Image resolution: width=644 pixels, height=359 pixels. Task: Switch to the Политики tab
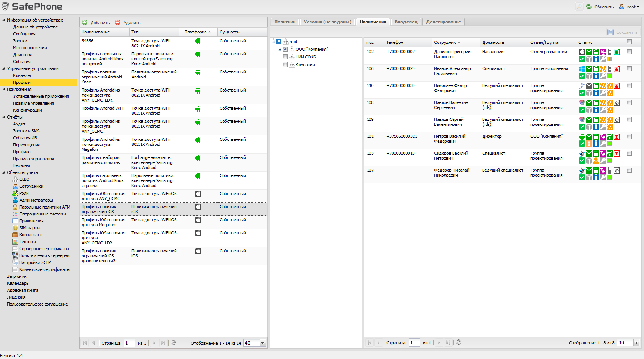tap(285, 22)
